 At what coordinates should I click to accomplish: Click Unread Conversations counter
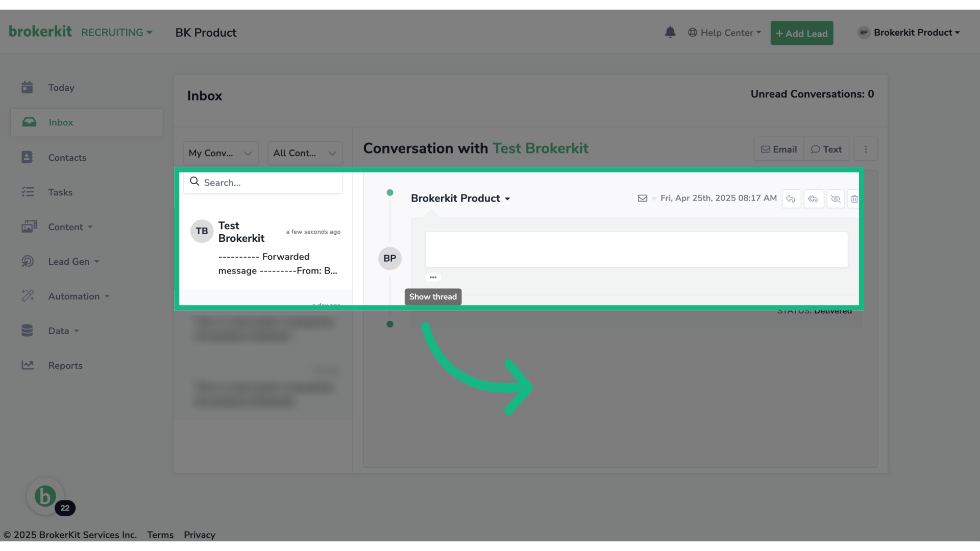coord(812,94)
